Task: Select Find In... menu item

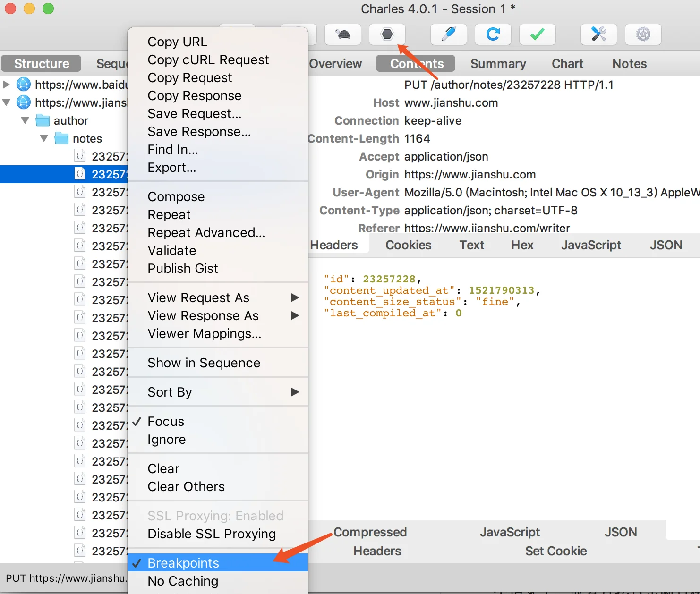Action: [x=218, y=149]
